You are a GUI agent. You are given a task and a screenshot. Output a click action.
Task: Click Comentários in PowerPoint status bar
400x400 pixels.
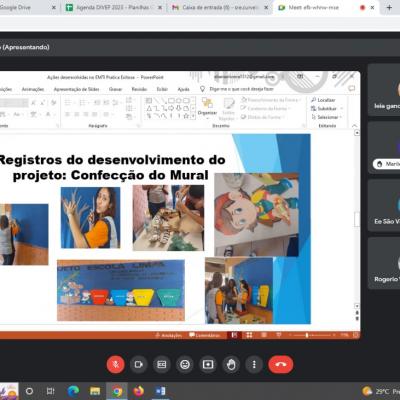205,335
